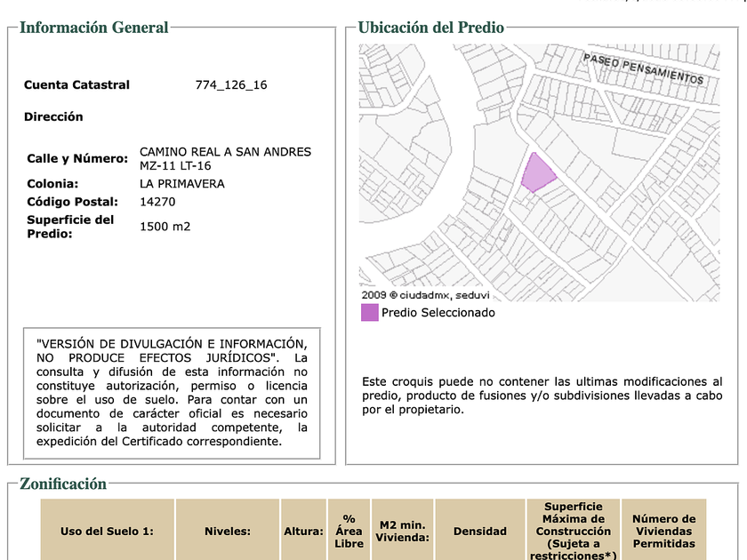This screenshot has width=747, height=560.
Task: Click the Número de Viviendas Permitidas header
Action: point(663,532)
